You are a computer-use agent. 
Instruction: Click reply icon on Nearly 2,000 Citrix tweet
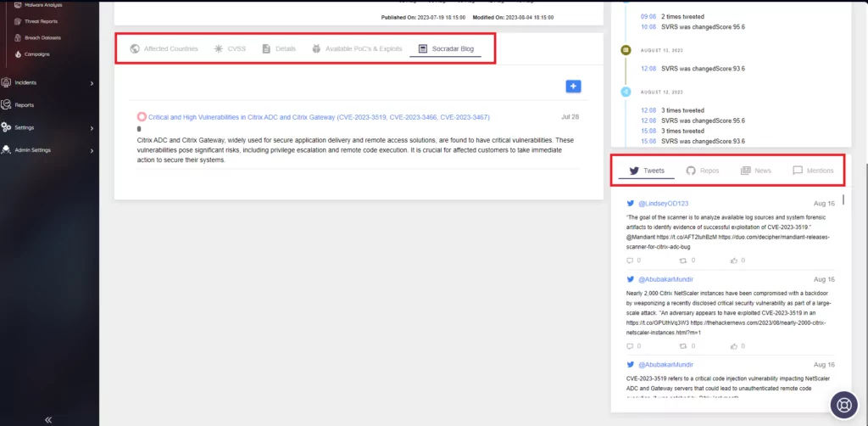[630, 346]
